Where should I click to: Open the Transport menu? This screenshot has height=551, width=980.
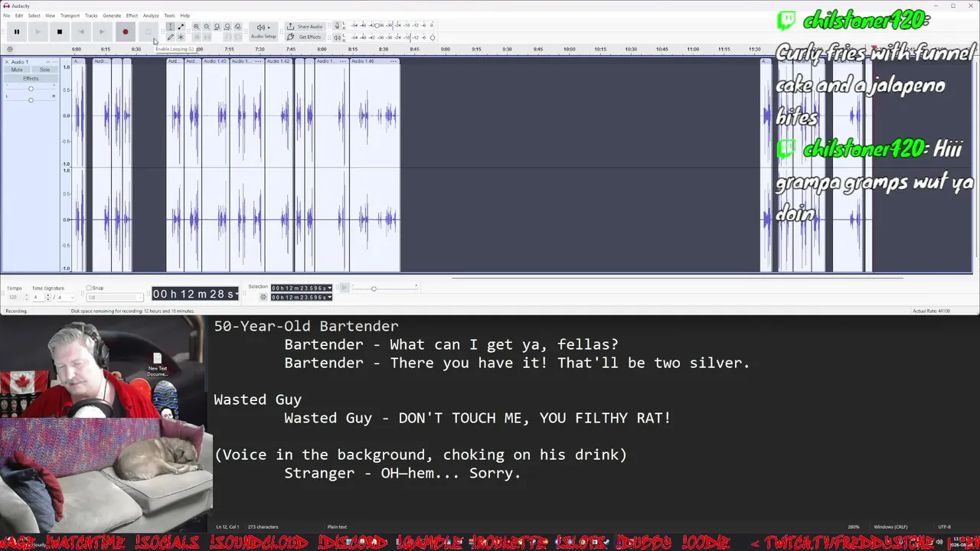[x=70, y=15]
